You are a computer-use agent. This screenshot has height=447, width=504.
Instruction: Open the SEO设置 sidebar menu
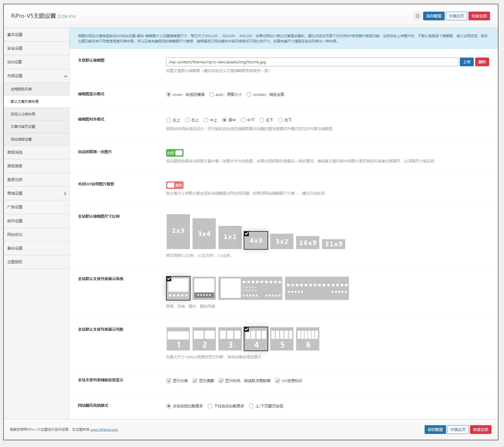[36, 62]
